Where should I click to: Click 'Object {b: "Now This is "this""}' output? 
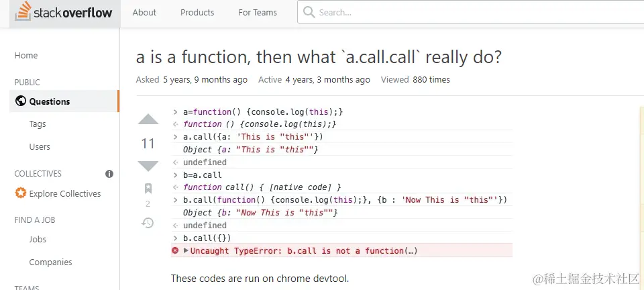point(260,213)
